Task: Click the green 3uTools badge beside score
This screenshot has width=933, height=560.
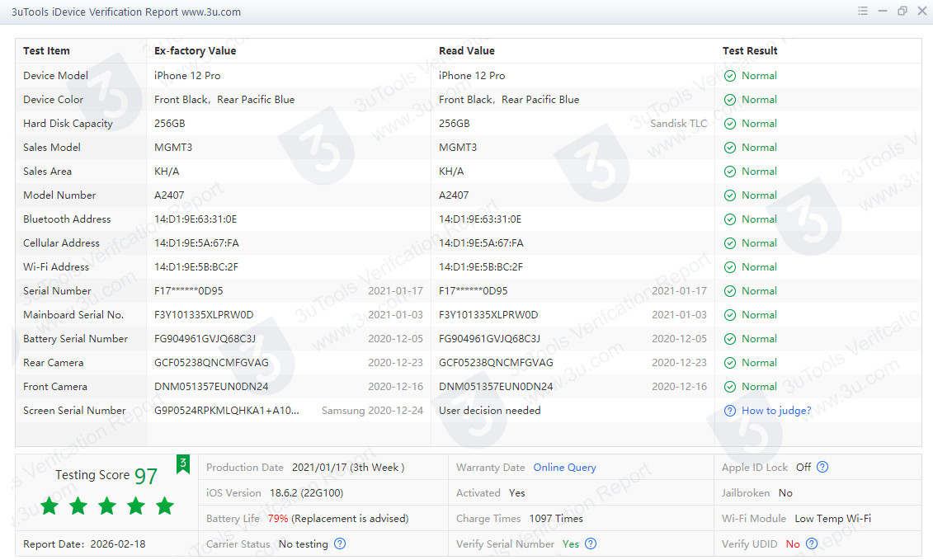Action: coord(182,465)
